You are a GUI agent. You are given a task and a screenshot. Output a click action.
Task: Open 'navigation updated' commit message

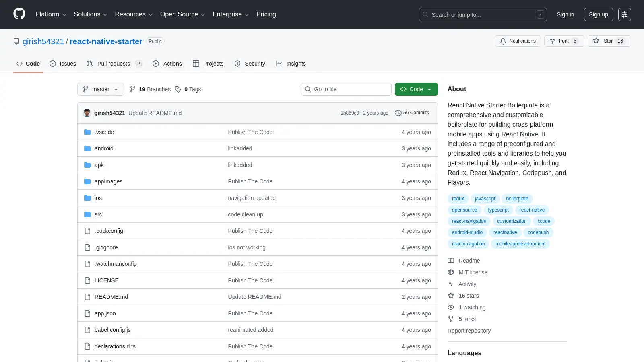pyautogui.click(x=252, y=198)
